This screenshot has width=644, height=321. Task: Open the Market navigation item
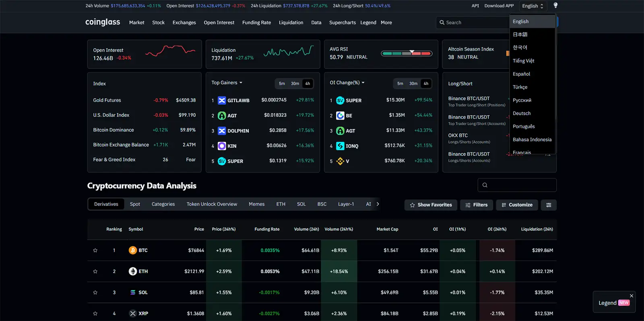tap(137, 23)
